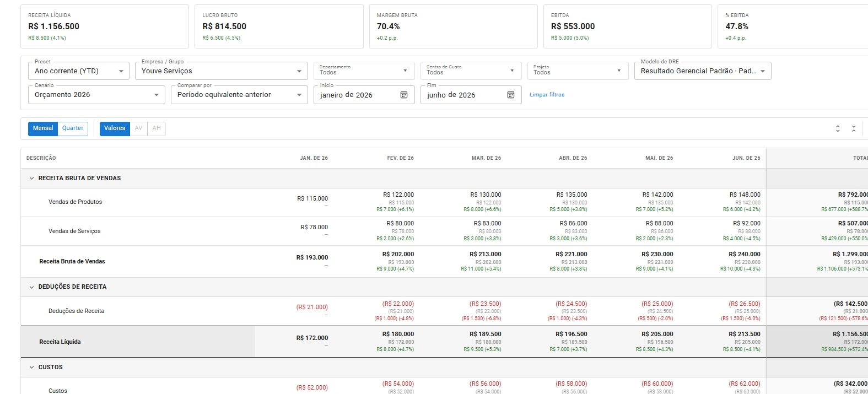The image size is (868, 394).
Task: Open the Empresa / Grupo dropdown
Action: tap(221, 71)
